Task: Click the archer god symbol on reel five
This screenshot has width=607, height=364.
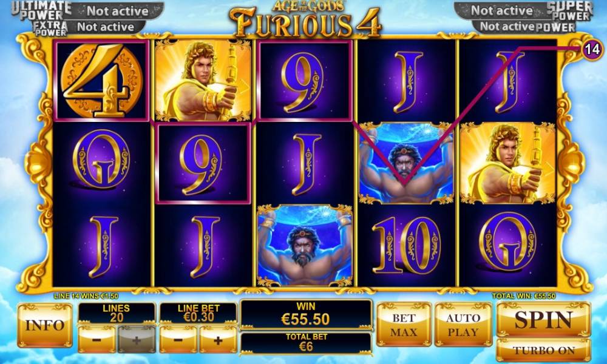Action: [x=507, y=163]
